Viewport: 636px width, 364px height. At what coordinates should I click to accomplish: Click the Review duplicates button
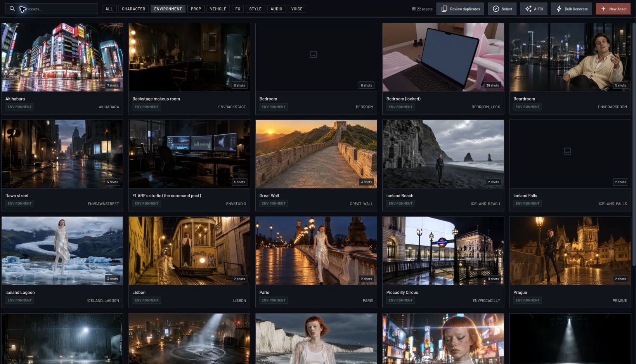(460, 9)
